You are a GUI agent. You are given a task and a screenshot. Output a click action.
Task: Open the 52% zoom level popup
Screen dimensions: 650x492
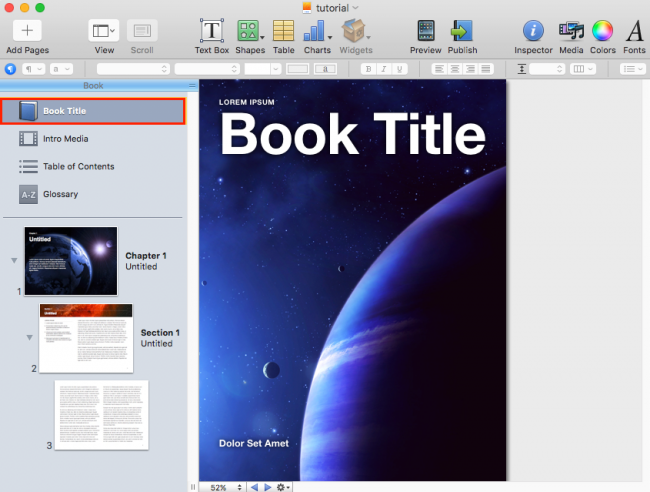[x=224, y=487]
